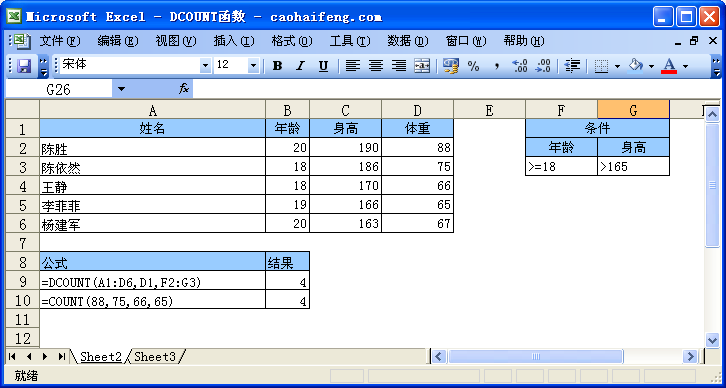Select cell with =DCOUNT(A1:D6,D1,F2:G3)
726x388 pixels.
pyautogui.click(x=153, y=281)
